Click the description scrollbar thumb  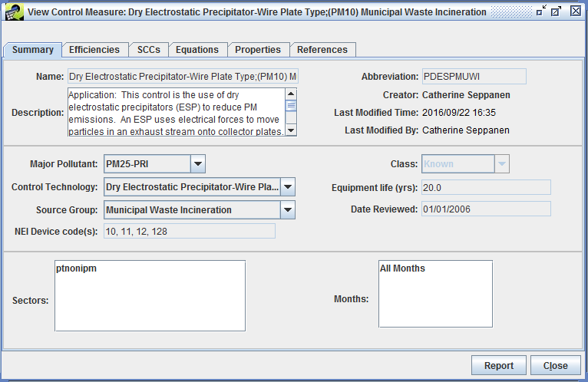point(291,106)
